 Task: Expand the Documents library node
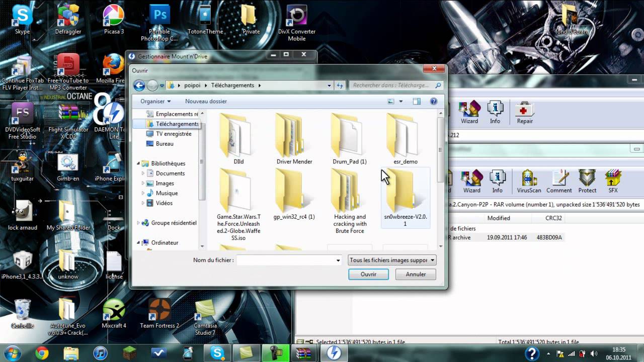coord(143,173)
